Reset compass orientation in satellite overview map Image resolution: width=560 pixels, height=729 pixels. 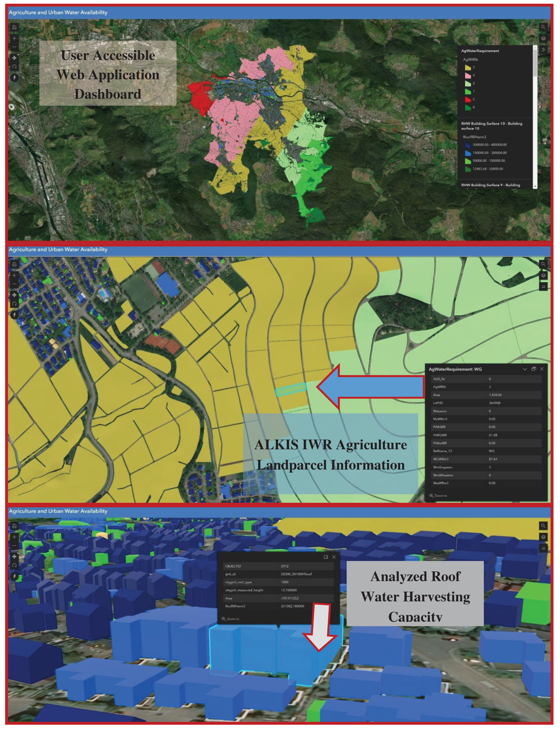(x=14, y=78)
